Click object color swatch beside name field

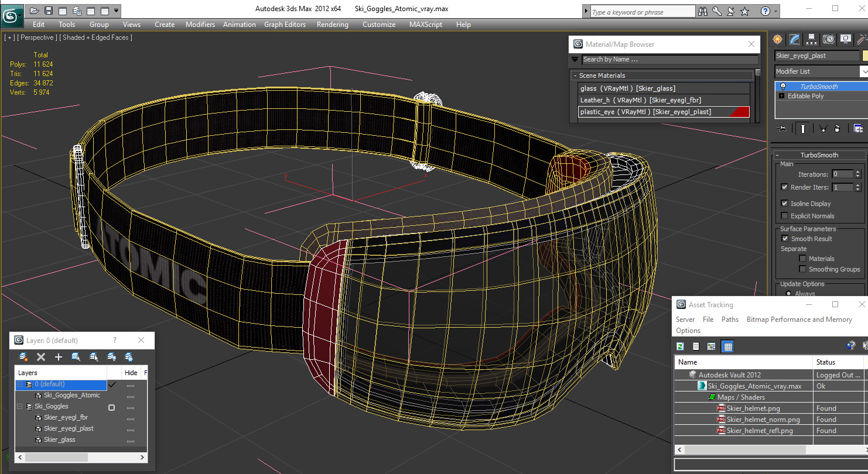point(864,56)
